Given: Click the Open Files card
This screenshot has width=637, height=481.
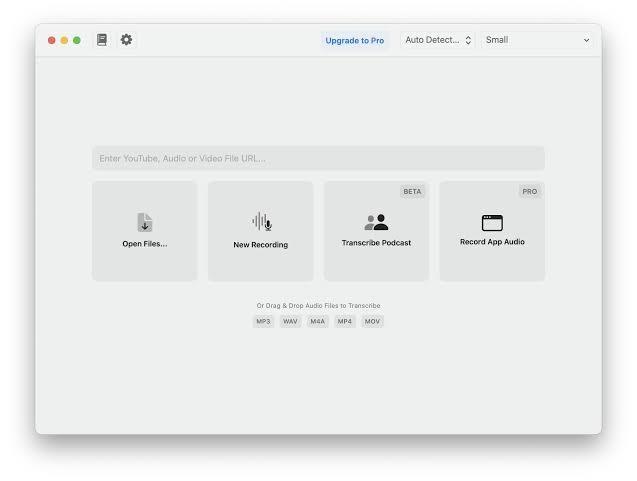Looking at the screenshot, I should (x=145, y=231).
